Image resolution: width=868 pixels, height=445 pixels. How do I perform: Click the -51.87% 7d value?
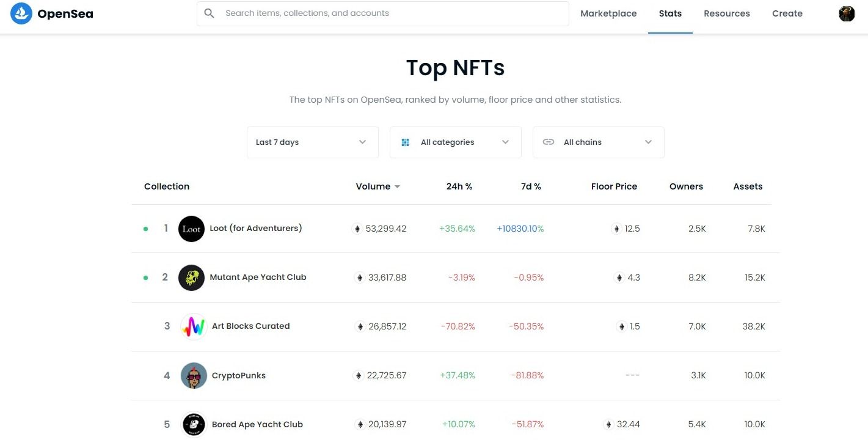click(x=528, y=424)
